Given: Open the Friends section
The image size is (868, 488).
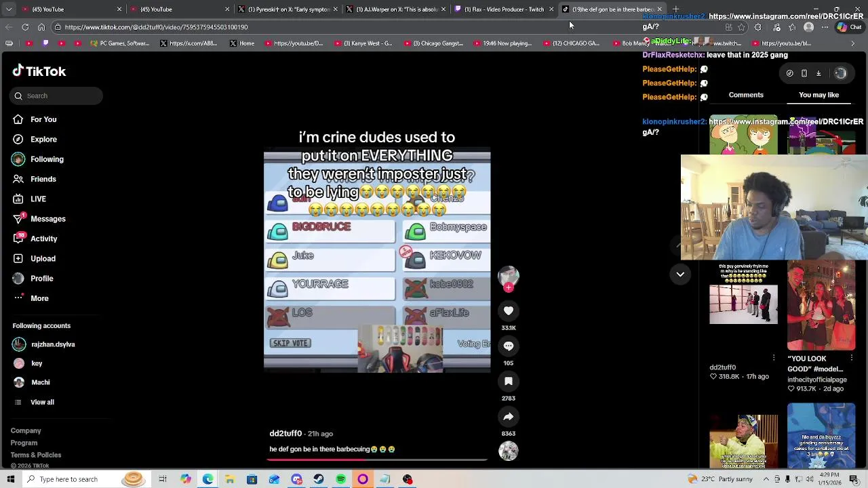Looking at the screenshot, I should click(34, 179).
